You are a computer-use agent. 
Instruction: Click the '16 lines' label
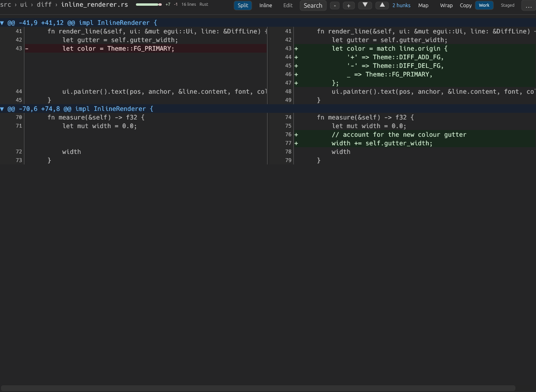pos(189,4)
